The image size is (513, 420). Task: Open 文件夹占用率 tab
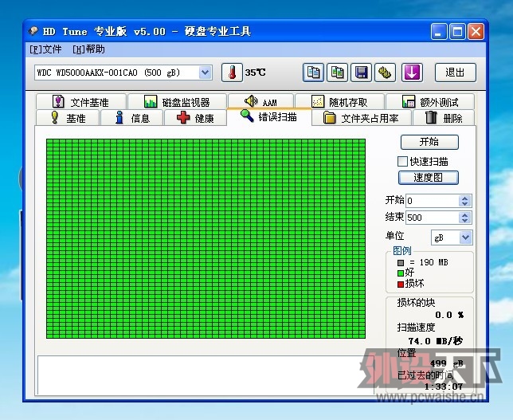pos(362,118)
